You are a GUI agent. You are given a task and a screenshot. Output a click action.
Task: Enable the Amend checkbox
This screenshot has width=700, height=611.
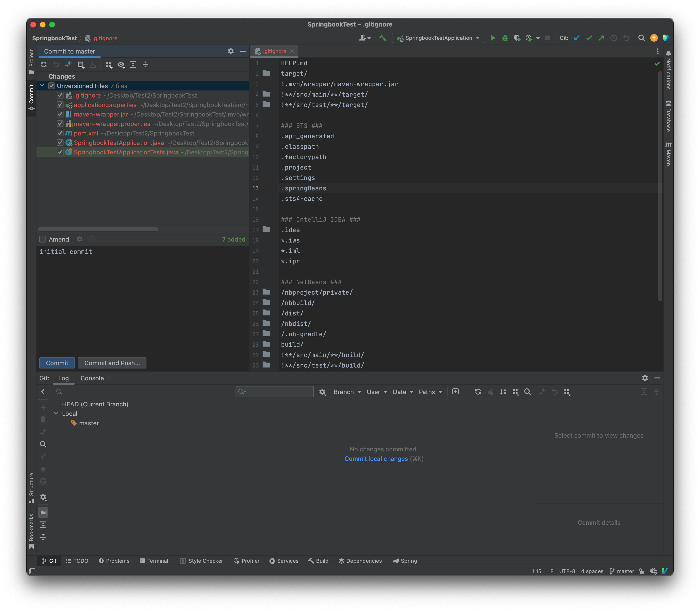(43, 239)
